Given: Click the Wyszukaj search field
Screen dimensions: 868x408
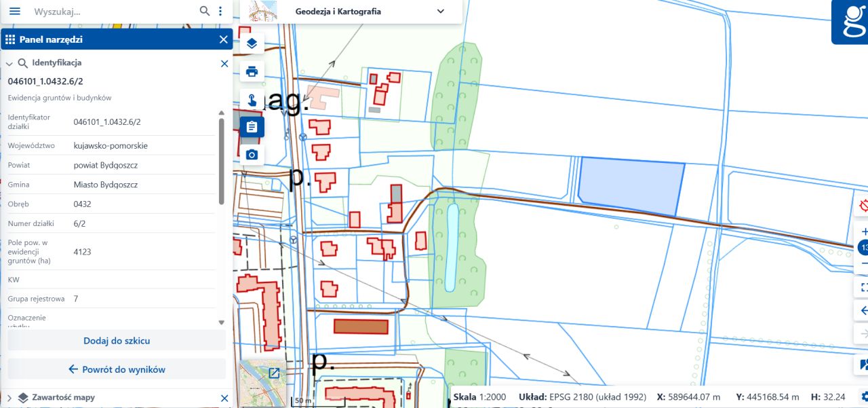Looking at the screenshot, I should [x=102, y=12].
